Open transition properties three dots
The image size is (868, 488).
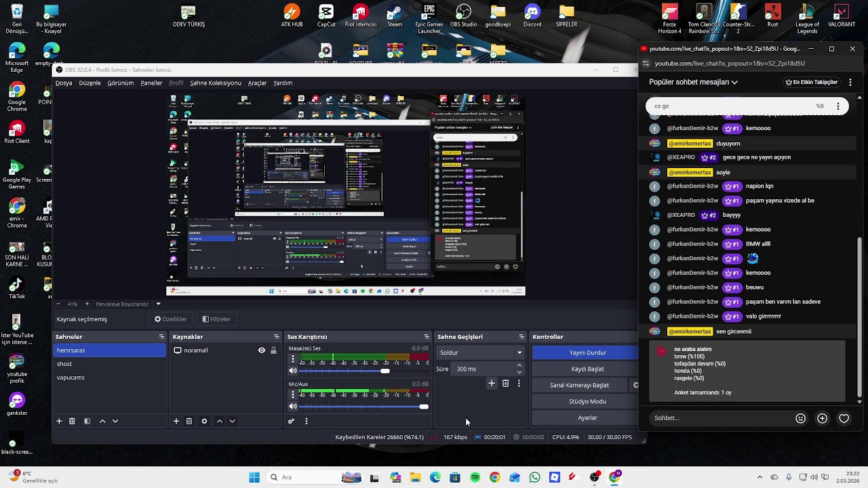coord(519,384)
